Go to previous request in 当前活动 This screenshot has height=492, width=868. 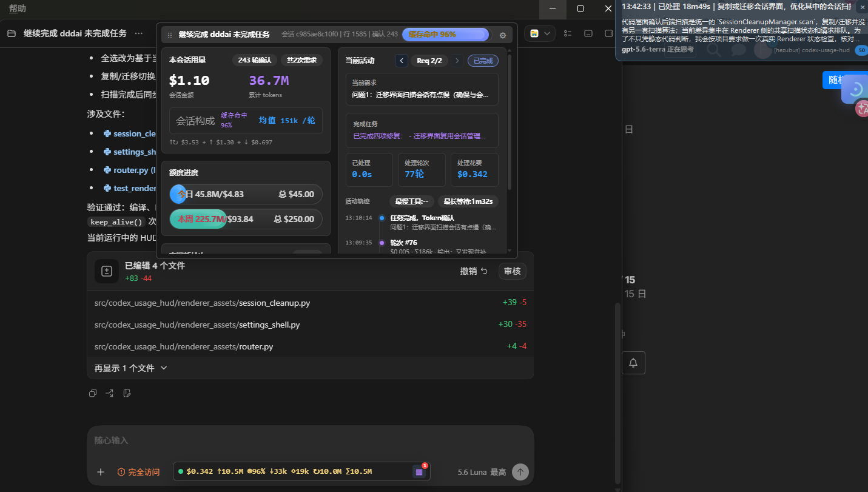[402, 61]
